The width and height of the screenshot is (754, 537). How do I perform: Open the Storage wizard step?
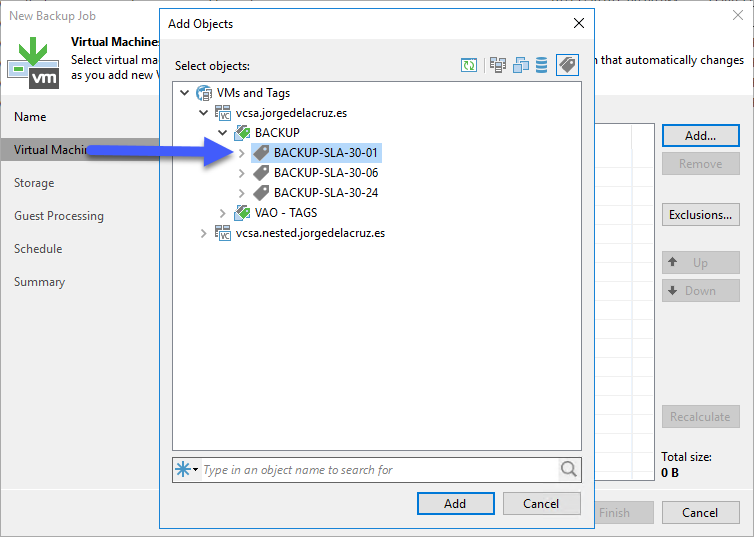point(34,183)
